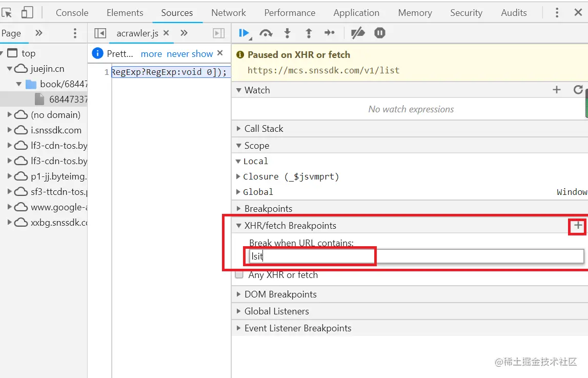The width and height of the screenshot is (588, 378).
Task: Click the 'more' link in info bar
Action: coord(152,54)
